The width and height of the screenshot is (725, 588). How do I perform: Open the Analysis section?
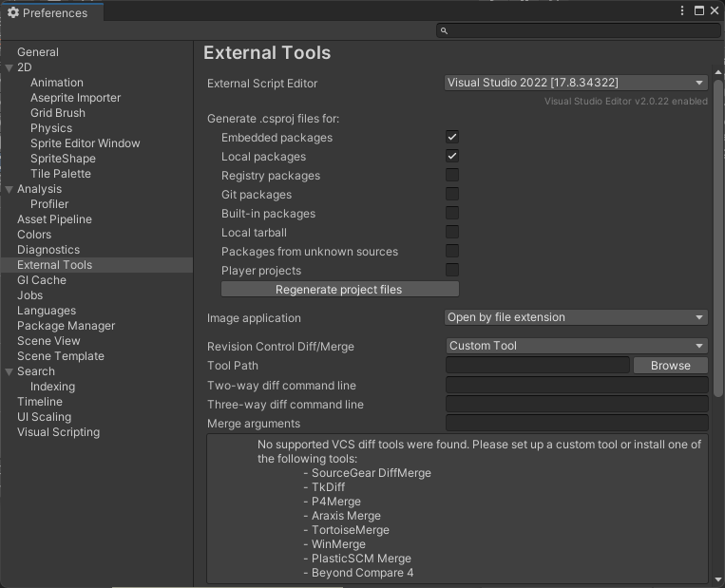(39, 189)
